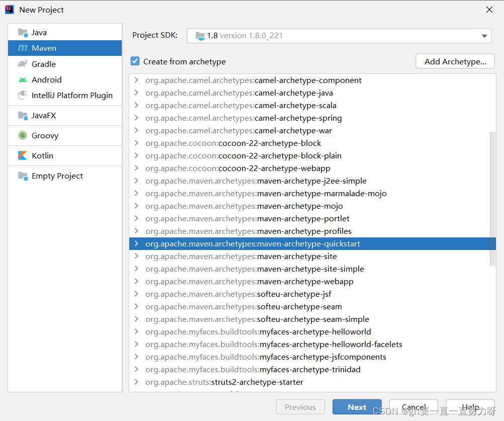Click the Help button
Screen dimensions: 504x421
pos(470,407)
